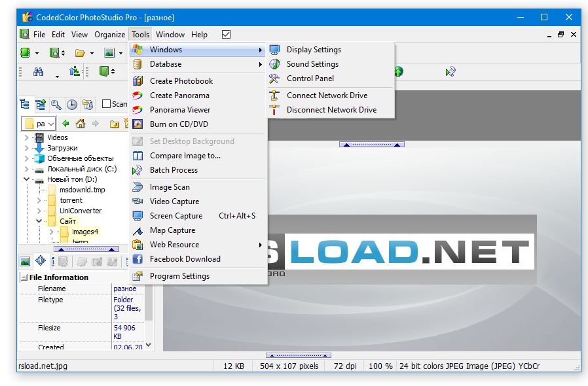Click the green notebook icon in the top toolbar

tap(26, 52)
